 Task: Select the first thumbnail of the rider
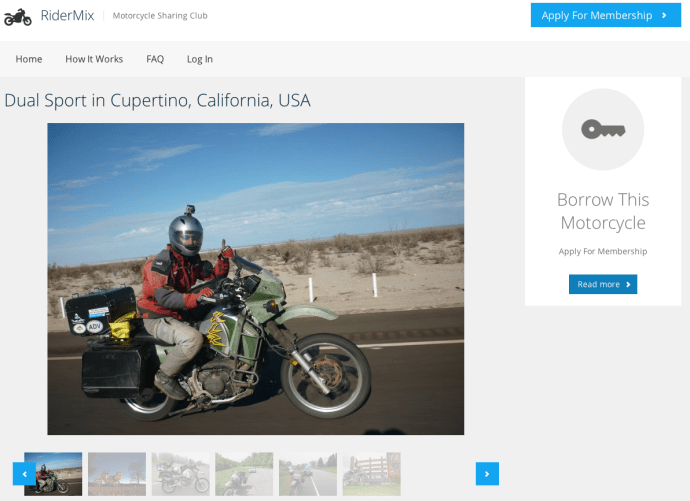pos(53,474)
